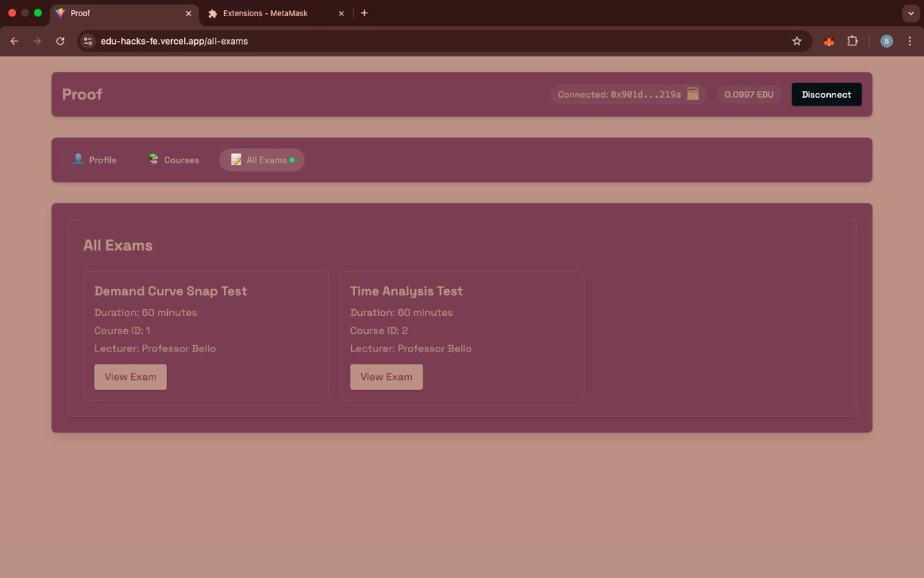Viewport: 924px width, 578px height.
Task: Open the Chrome profile avatar B
Action: 886,42
